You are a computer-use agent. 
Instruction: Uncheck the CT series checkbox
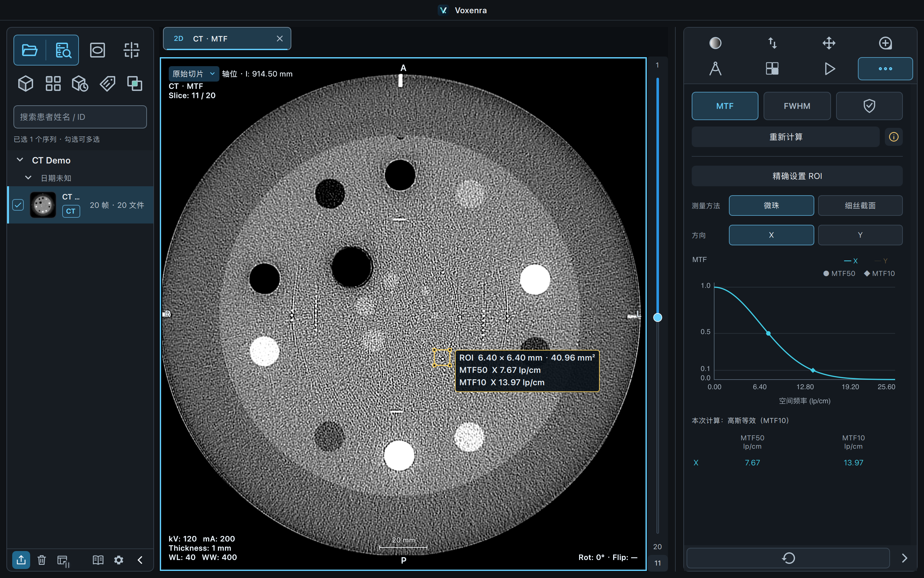pyautogui.click(x=18, y=205)
